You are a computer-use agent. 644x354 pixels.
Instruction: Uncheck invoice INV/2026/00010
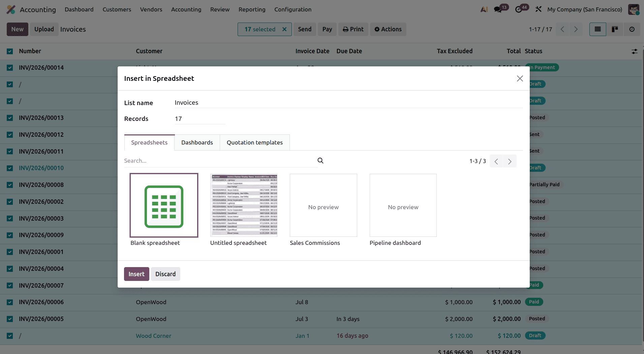point(10,168)
